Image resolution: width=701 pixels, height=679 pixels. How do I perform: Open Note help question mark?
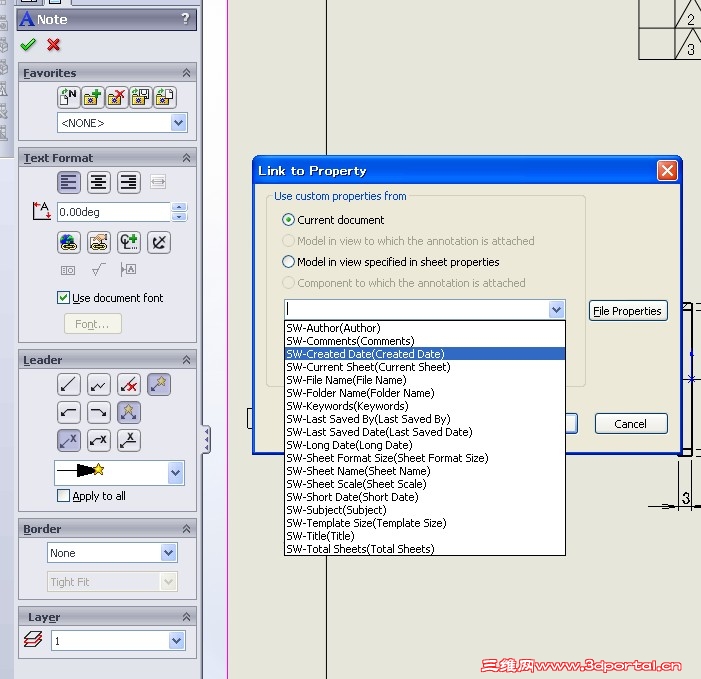186,19
